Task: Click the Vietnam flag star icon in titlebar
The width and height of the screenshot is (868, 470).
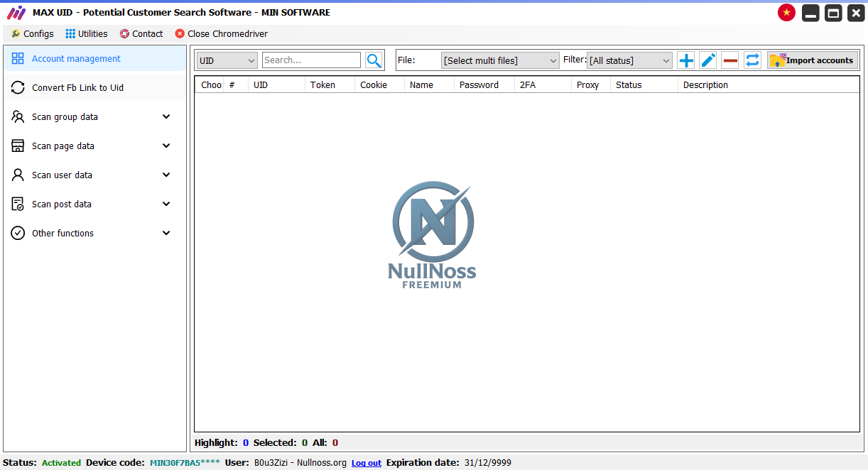Action: (x=786, y=12)
